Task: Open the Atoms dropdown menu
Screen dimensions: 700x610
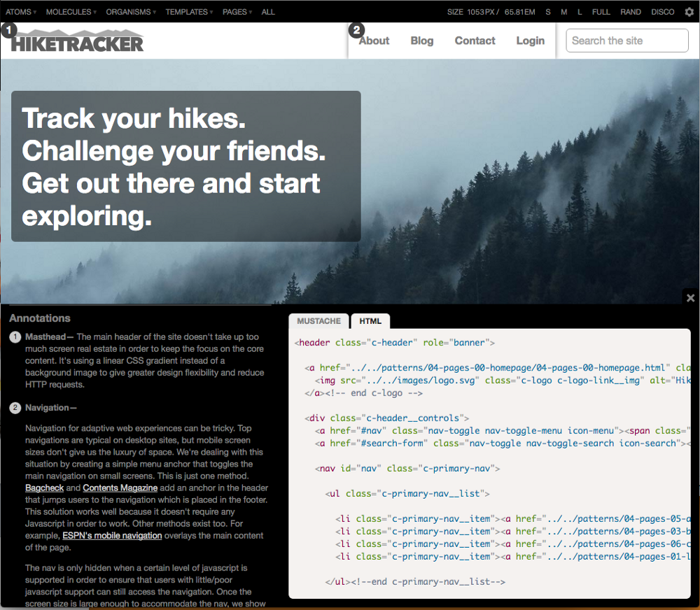Action: tap(20, 12)
